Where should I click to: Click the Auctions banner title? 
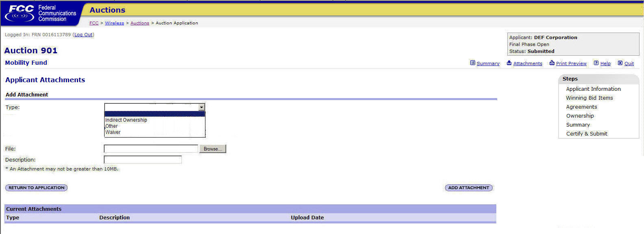tap(107, 10)
